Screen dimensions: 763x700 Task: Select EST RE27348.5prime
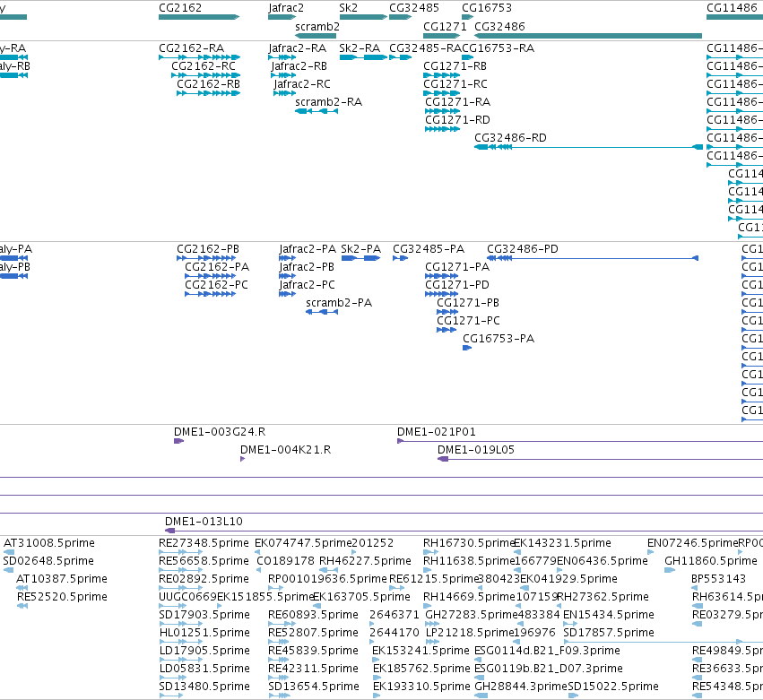pyautogui.click(x=181, y=552)
